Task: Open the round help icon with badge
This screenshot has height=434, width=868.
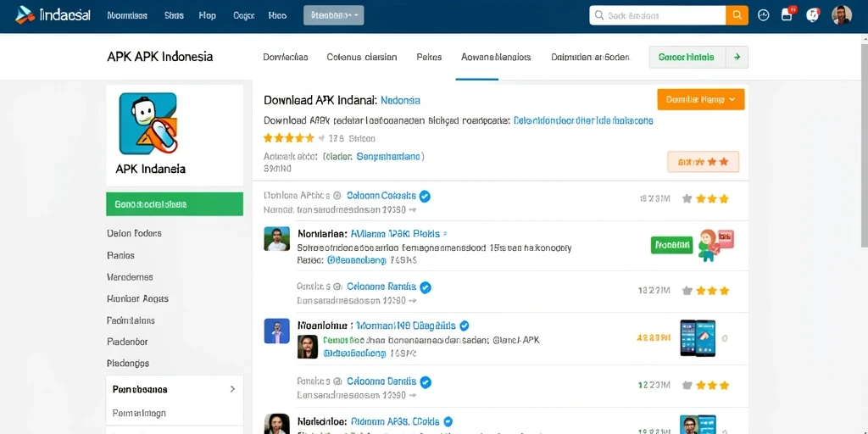Action: tap(812, 15)
